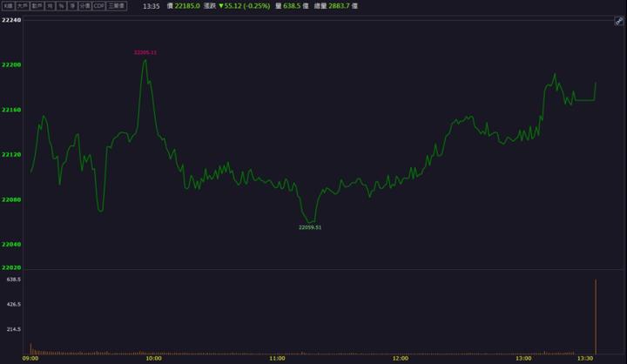Click the pink day-high label on chart
The height and width of the screenshot is (364, 627).
[x=145, y=52]
